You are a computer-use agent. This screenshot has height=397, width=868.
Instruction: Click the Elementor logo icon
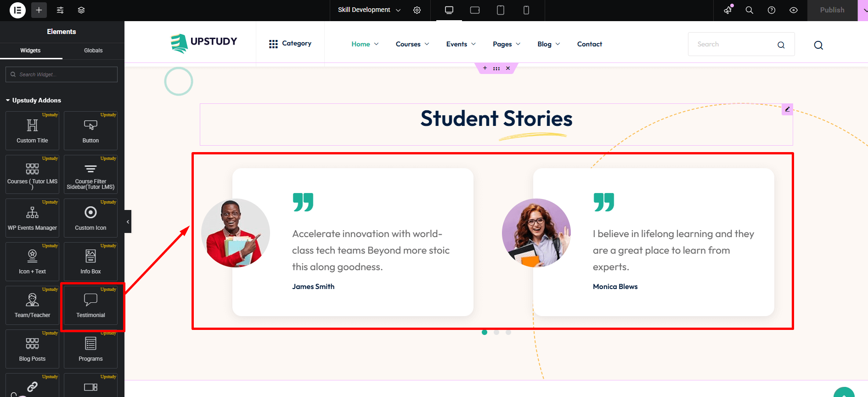(17, 10)
